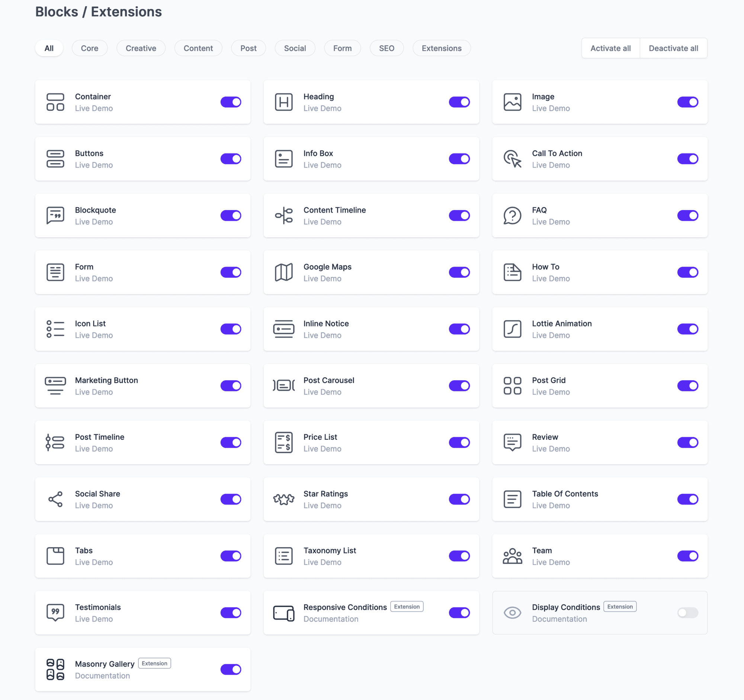The width and height of the screenshot is (744, 700).
Task: Open the Social filter tab
Action: pos(295,48)
